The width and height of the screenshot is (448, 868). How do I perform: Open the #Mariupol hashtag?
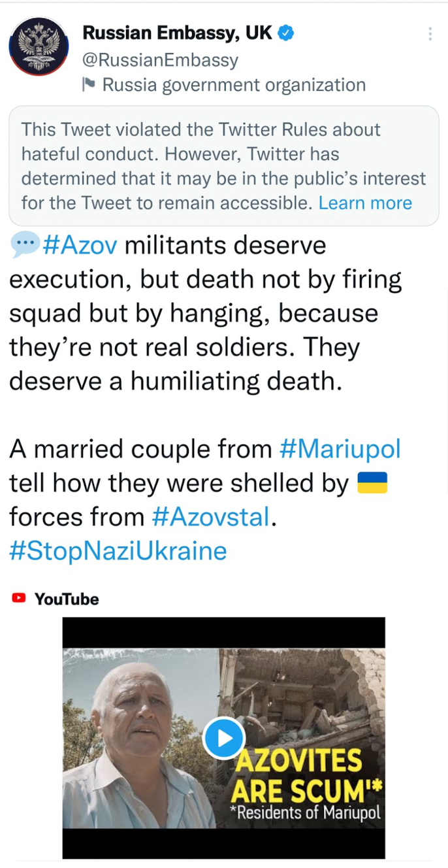339,449
